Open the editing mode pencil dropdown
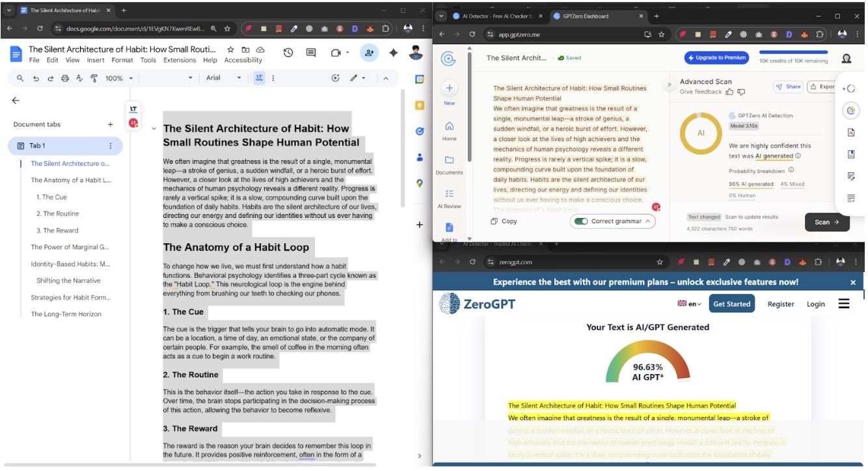Viewport: 868px width, 471px height. (357, 78)
